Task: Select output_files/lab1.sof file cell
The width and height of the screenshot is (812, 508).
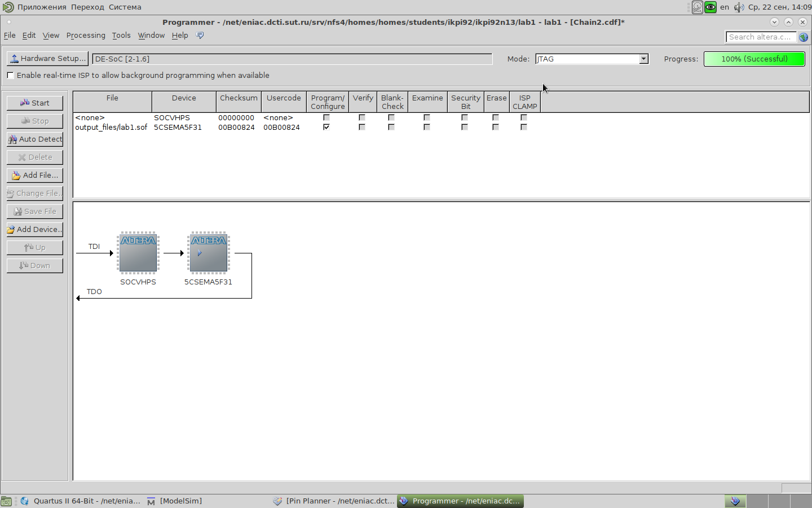Action: (x=111, y=127)
